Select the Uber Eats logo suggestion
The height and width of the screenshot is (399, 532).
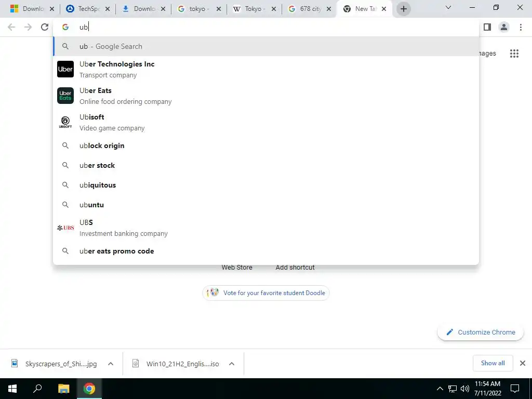coord(65,96)
